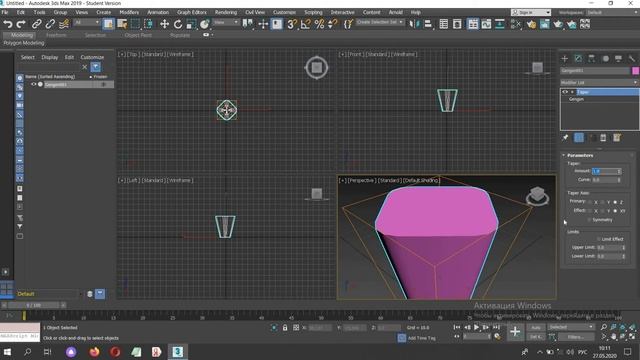Select Primary axis X radio button

click(590, 202)
